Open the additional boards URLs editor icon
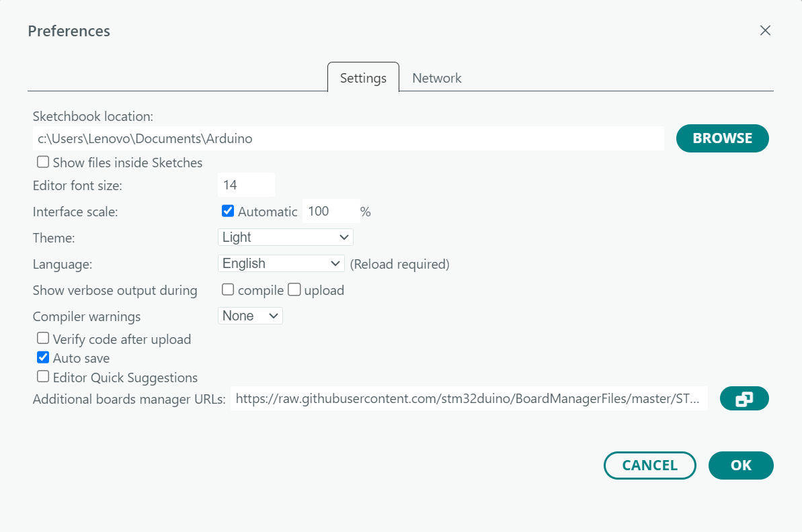Image resolution: width=802 pixels, height=532 pixels. tap(744, 399)
